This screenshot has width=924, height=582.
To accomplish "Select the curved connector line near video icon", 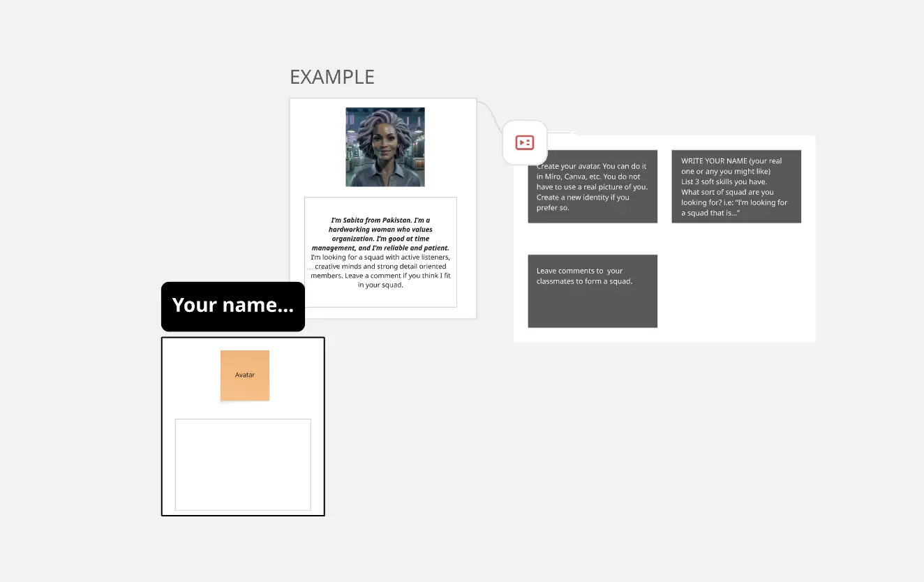I will (x=490, y=114).
